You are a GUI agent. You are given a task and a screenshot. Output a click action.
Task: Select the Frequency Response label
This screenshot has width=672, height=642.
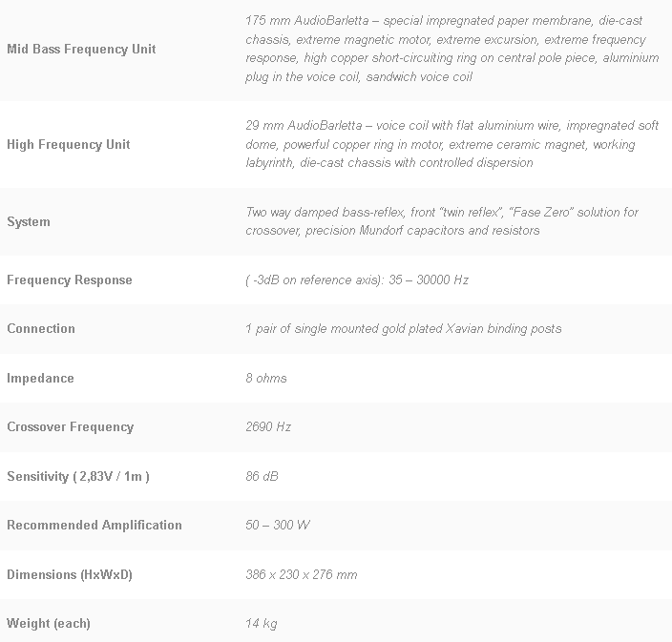[x=70, y=280]
